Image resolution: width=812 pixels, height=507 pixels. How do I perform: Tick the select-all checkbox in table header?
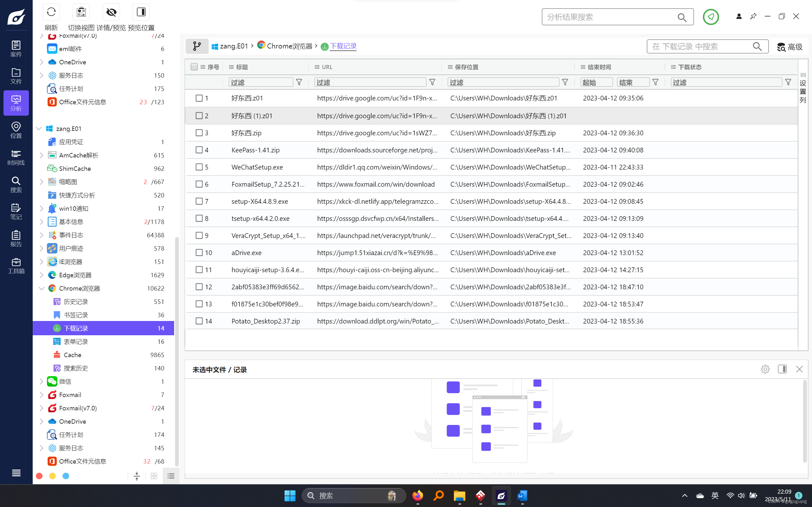click(194, 67)
